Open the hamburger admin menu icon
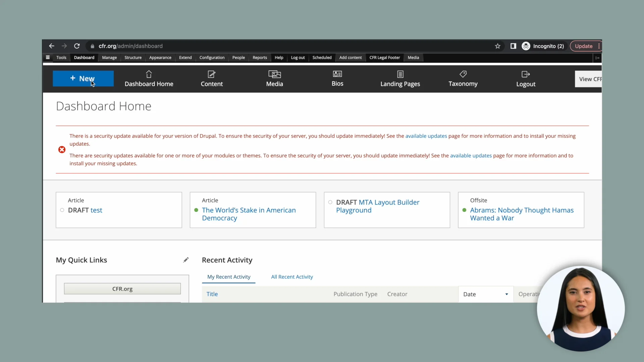644x362 pixels. tap(47, 57)
